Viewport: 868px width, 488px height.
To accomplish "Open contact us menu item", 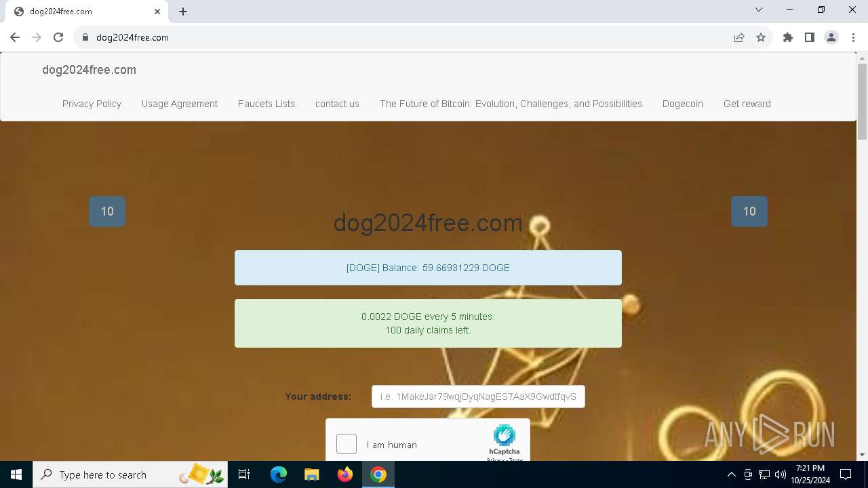I will (337, 104).
